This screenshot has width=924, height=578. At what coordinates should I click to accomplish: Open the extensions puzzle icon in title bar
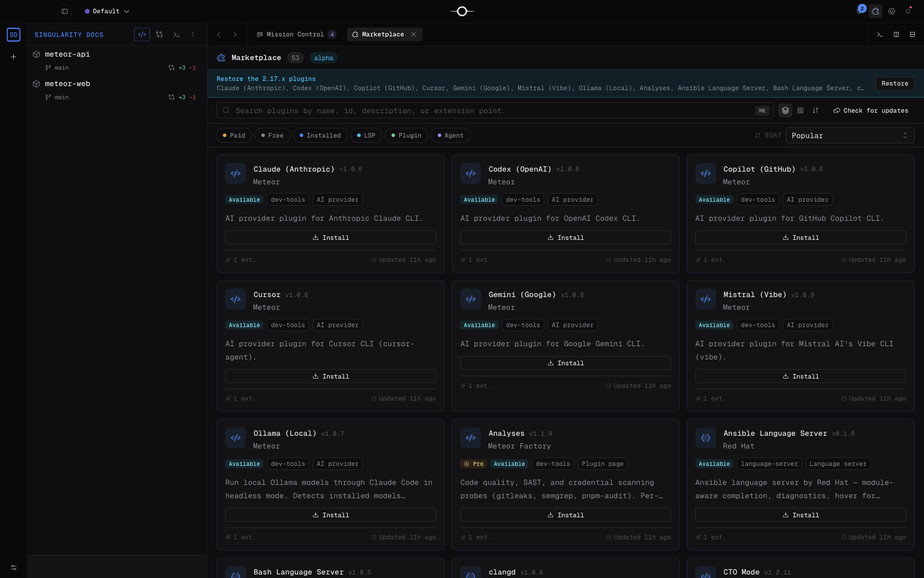point(875,11)
